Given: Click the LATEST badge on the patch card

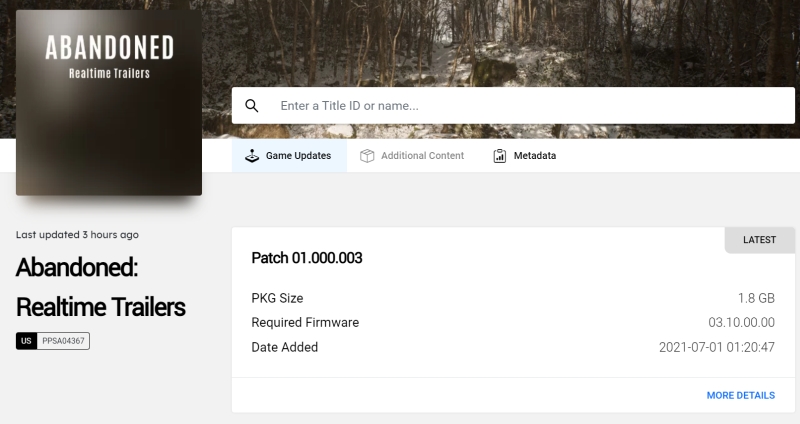Looking at the screenshot, I should [x=759, y=240].
